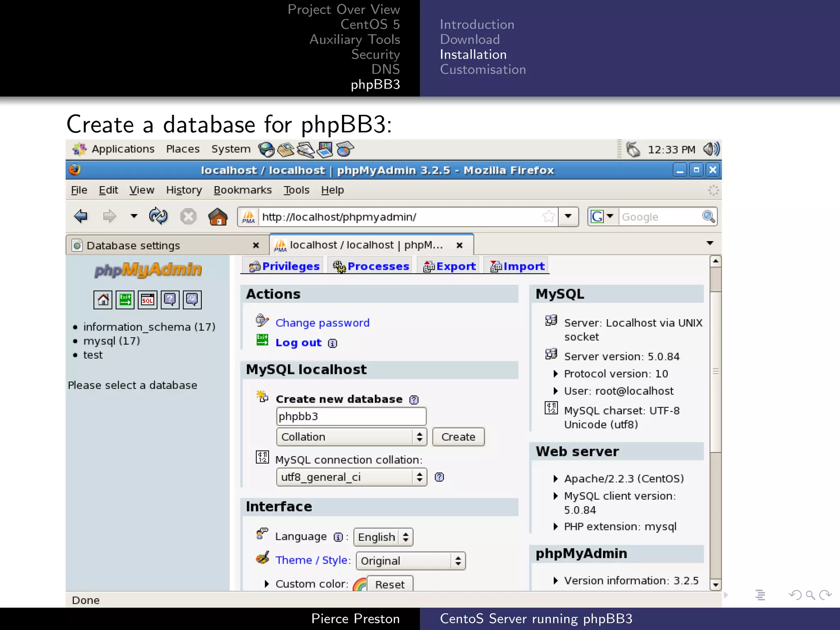
Task: Click the help icon next to Create new database
Action: [414, 399]
